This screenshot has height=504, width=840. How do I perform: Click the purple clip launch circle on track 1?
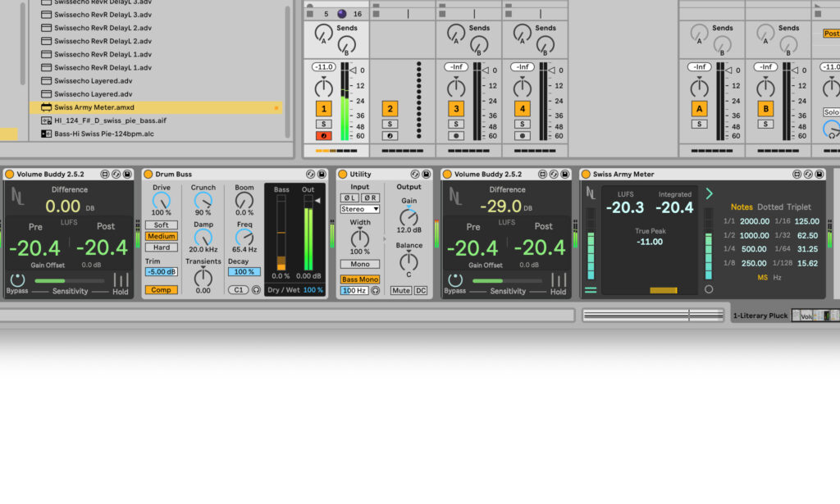coord(342,14)
